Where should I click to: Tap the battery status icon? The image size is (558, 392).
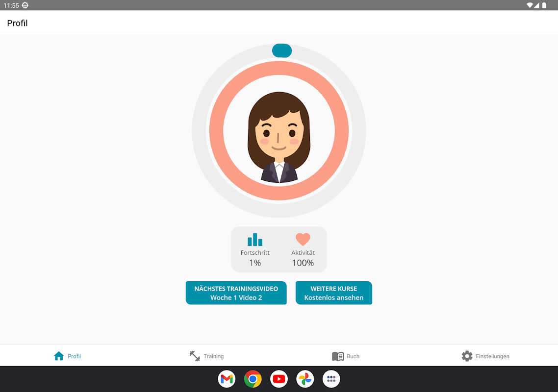point(544,5)
